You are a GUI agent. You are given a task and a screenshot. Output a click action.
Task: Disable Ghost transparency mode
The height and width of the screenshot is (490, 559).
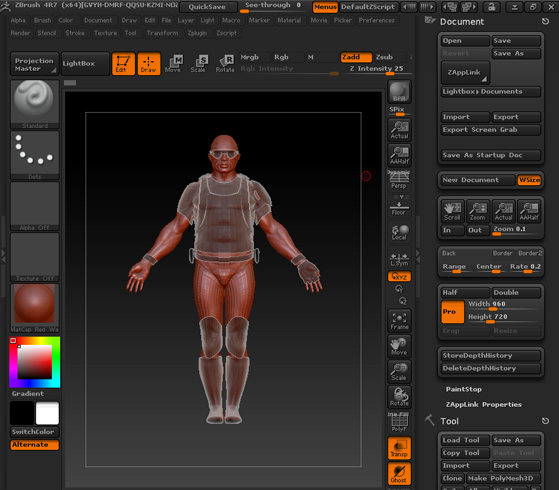399,474
